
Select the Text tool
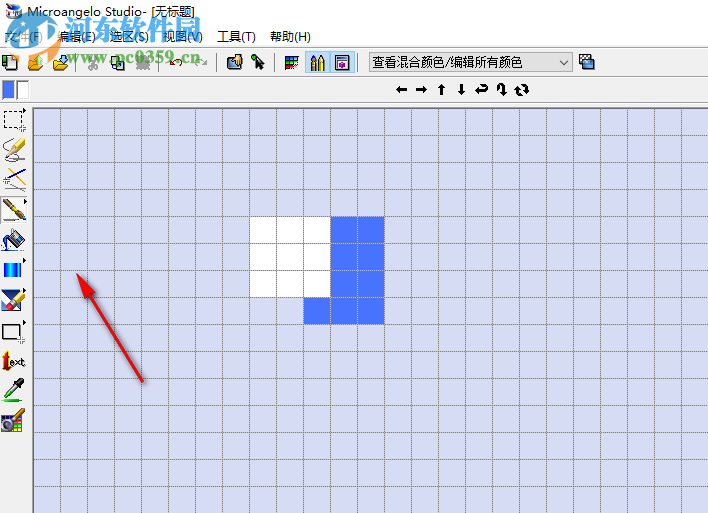pos(14,361)
